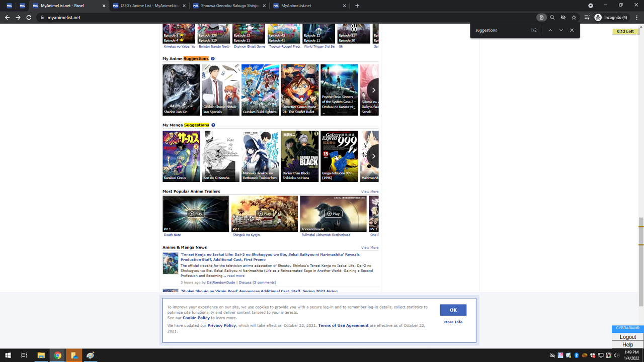Open the tab search dropdown arrow
The width and height of the screenshot is (644, 362).
click(x=591, y=6)
